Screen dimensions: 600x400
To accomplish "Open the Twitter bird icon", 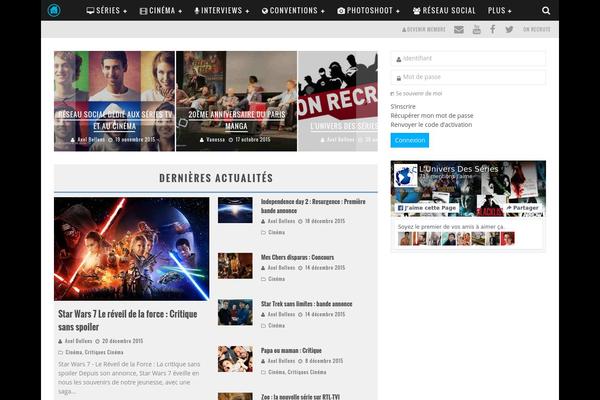I will [x=509, y=29].
